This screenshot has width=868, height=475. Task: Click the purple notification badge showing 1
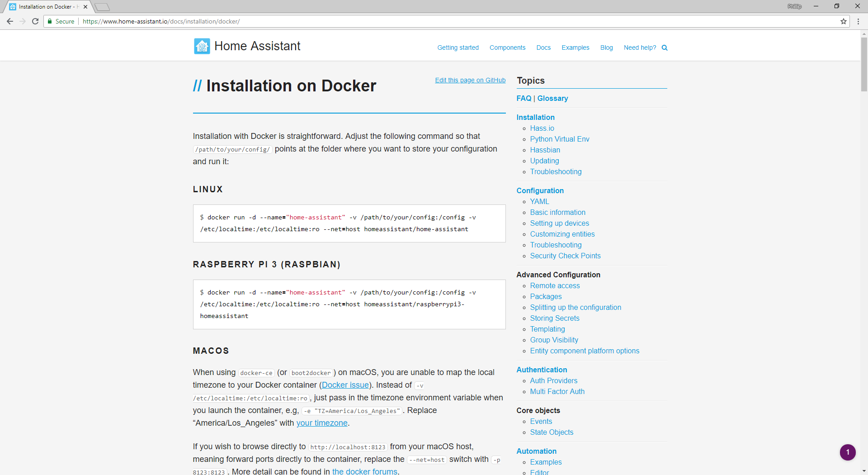(848, 452)
